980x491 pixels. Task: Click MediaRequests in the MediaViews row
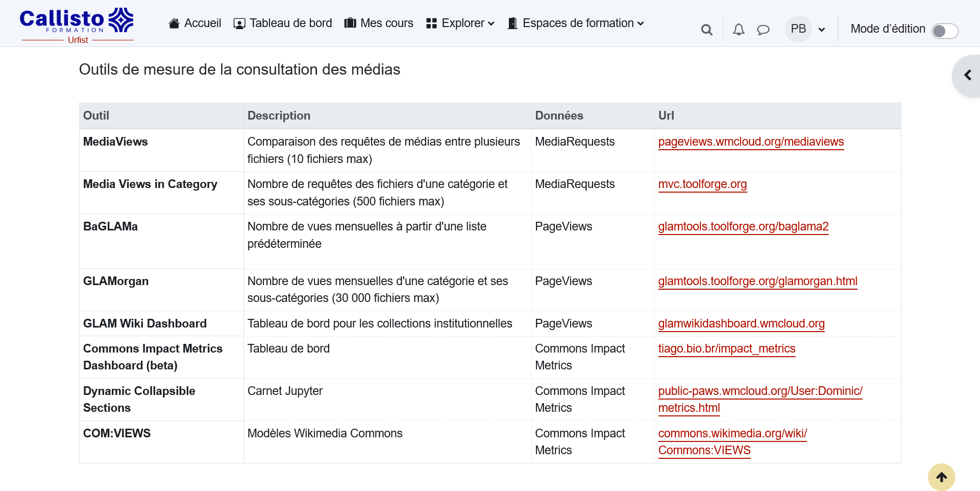[575, 142]
